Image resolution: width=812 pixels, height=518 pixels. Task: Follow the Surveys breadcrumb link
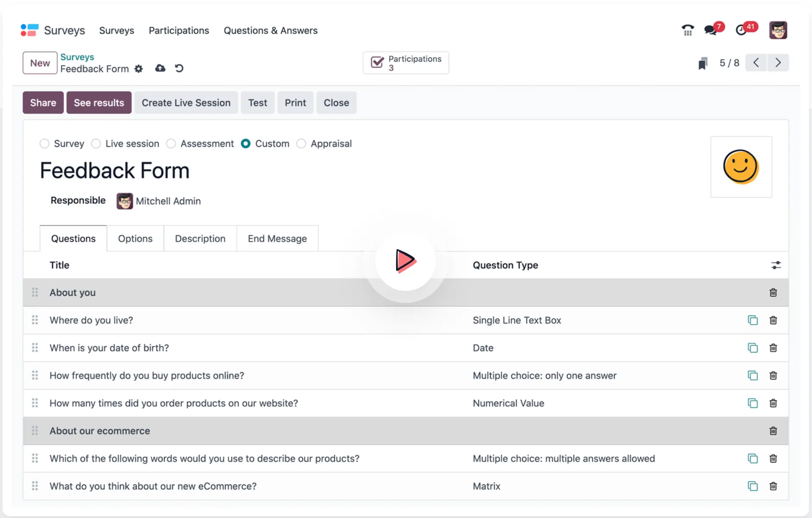click(77, 57)
